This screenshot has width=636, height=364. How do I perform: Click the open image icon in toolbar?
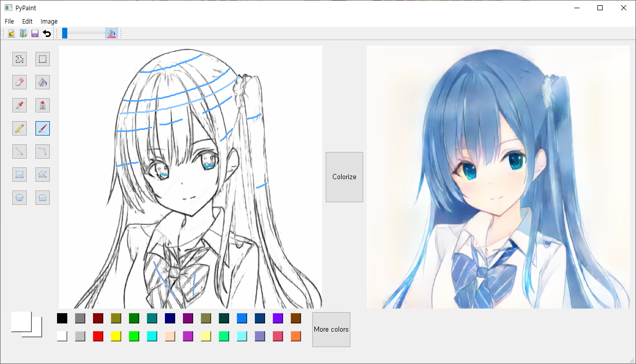click(x=11, y=33)
